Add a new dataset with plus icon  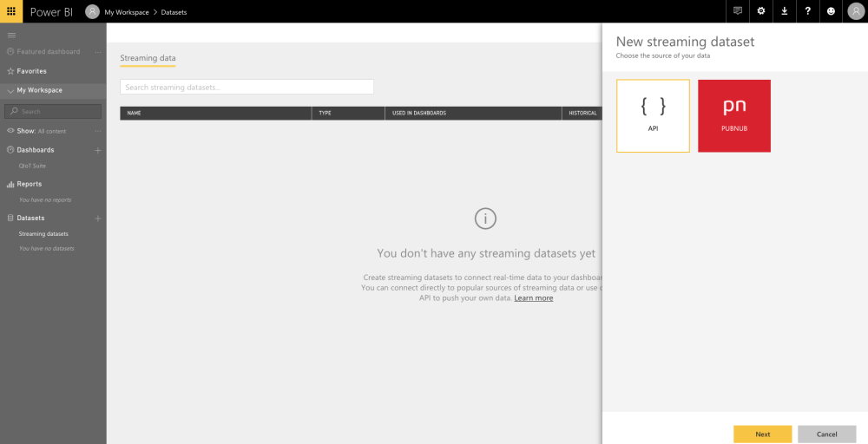(98, 219)
